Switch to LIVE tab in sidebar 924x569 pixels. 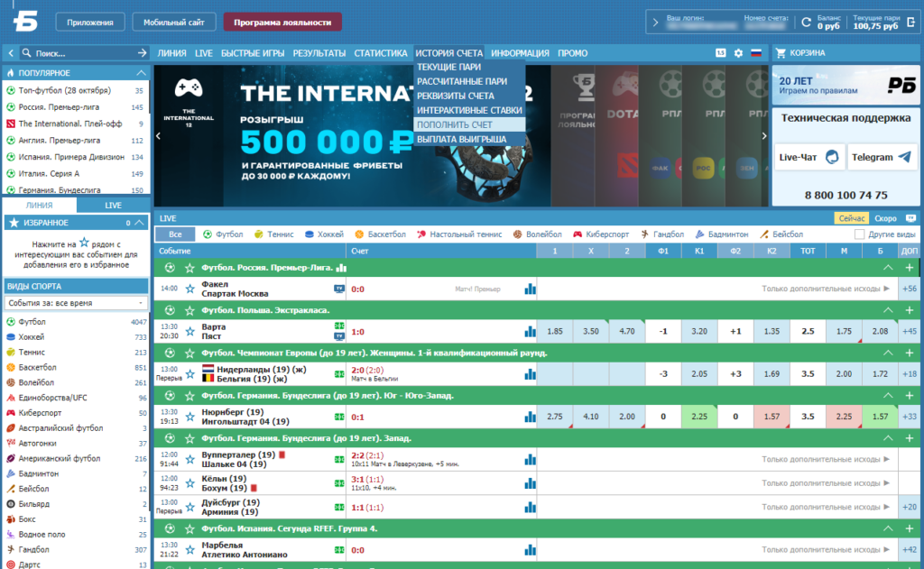[x=113, y=205]
